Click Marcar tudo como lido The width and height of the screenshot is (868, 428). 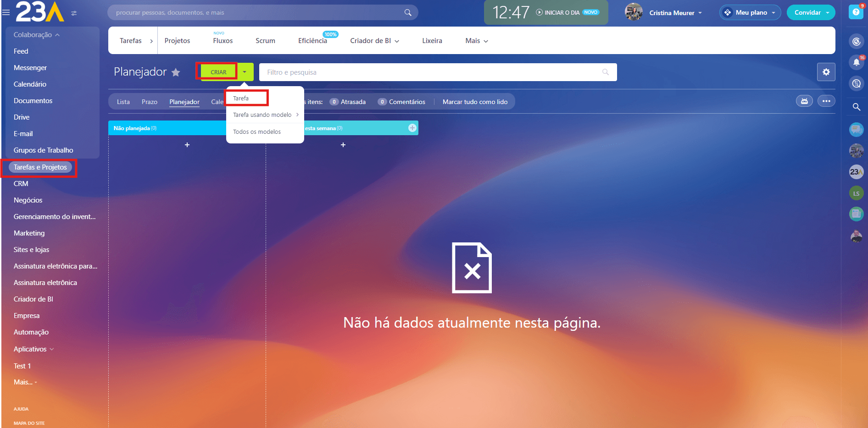[x=475, y=102]
